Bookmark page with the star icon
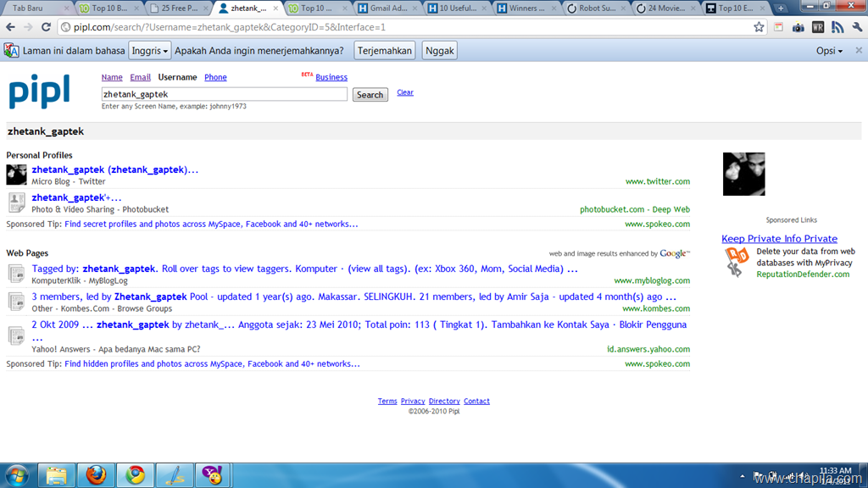The image size is (868, 488). tap(759, 26)
